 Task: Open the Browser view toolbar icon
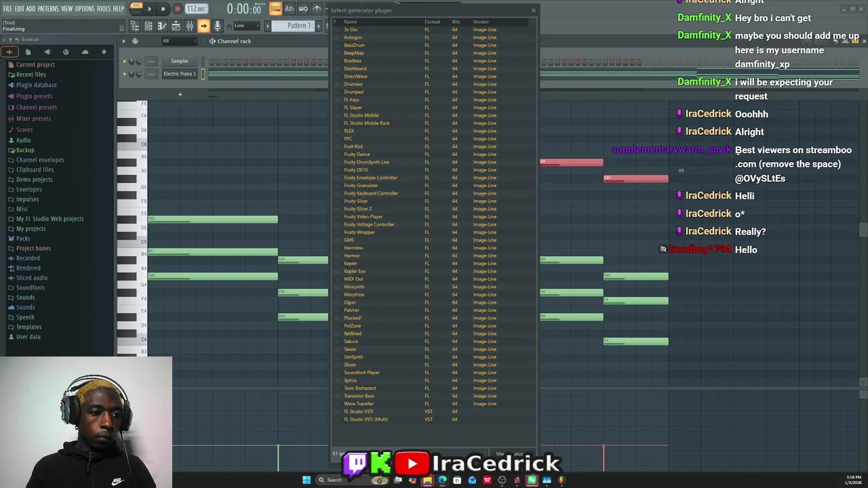pyautogui.click(x=135, y=26)
